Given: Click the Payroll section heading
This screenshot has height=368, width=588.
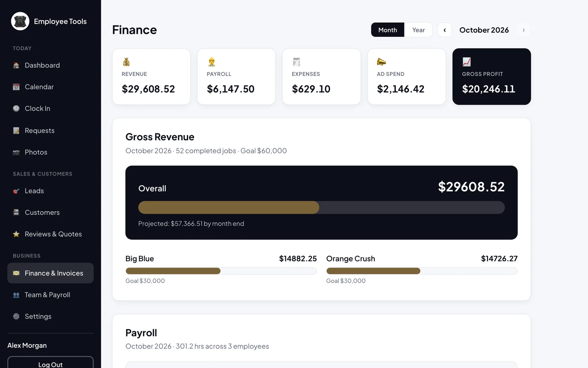Looking at the screenshot, I should pyautogui.click(x=141, y=333).
